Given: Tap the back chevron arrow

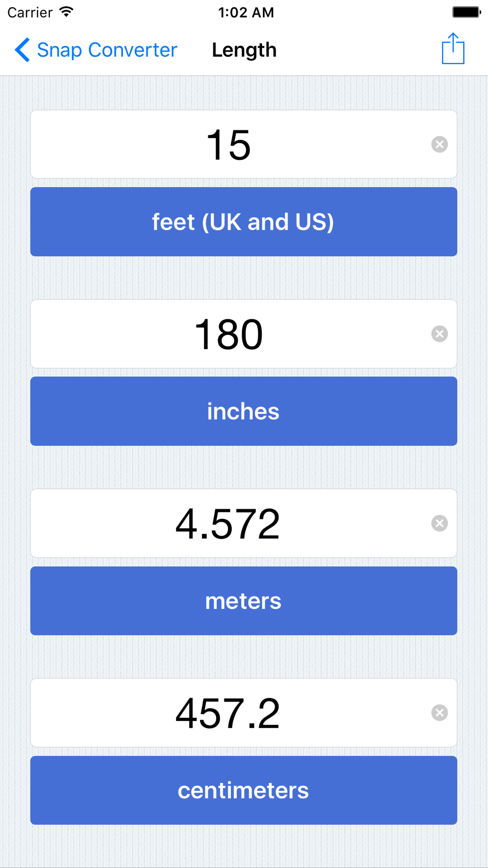Looking at the screenshot, I should 22,50.
